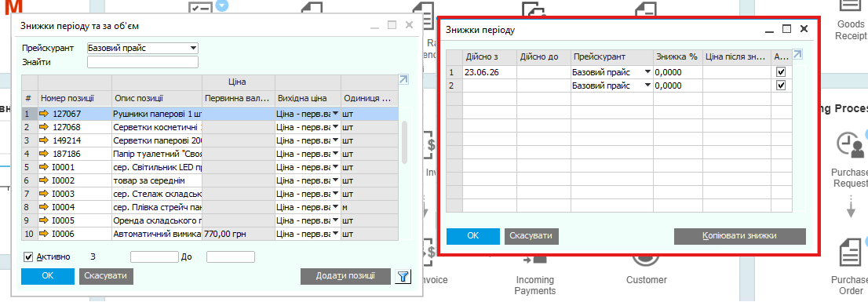Click the З date input field

[x=154, y=257]
